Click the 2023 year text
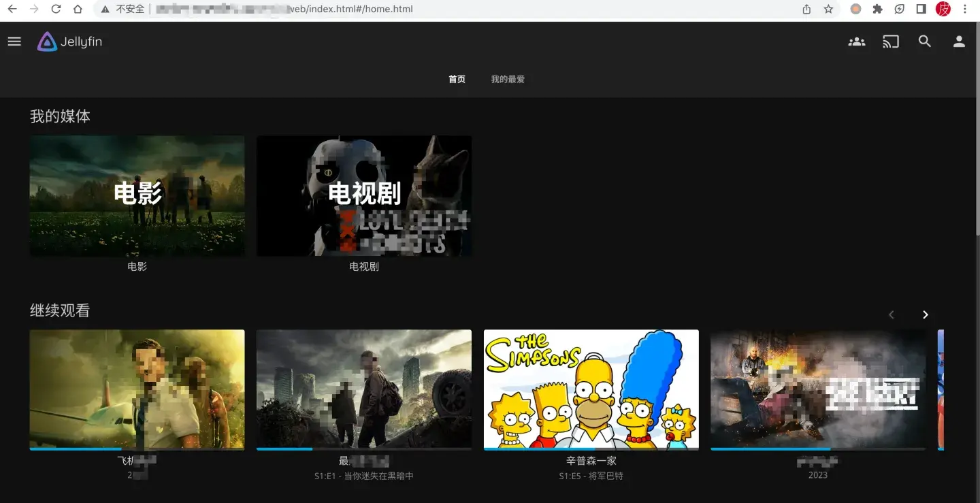 818,476
